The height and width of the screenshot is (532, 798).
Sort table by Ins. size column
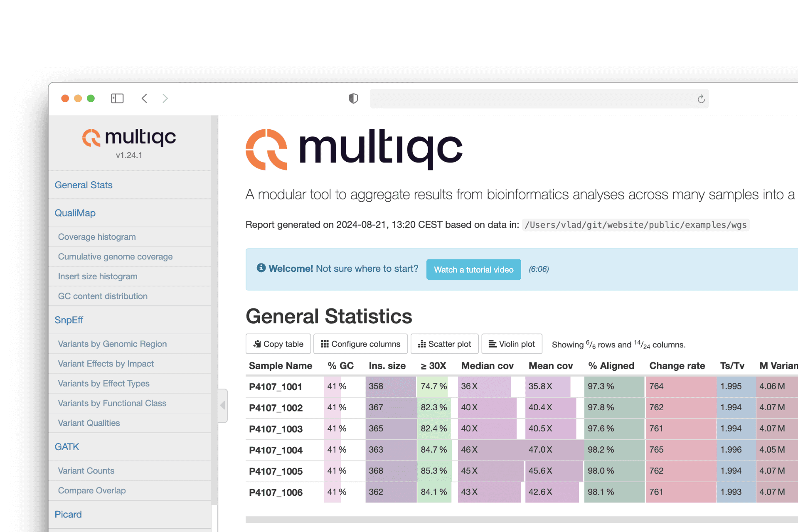point(387,366)
